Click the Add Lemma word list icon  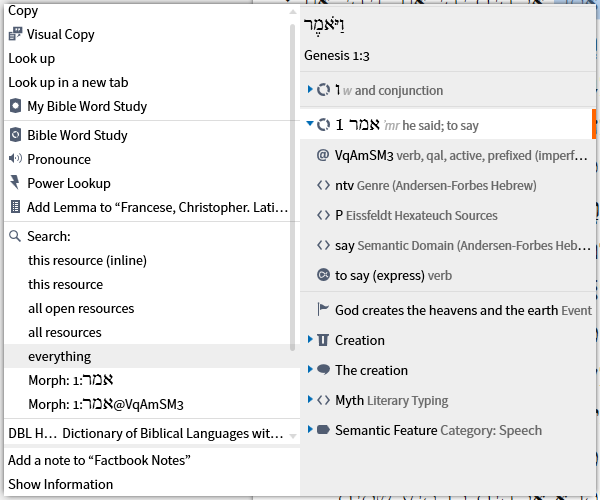click(x=15, y=207)
